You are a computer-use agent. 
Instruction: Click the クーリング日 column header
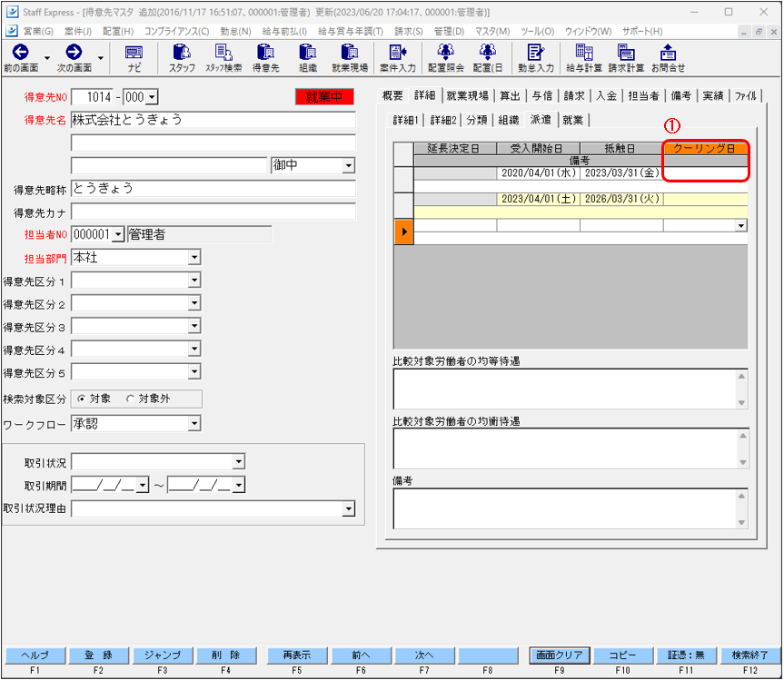(706, 148)
